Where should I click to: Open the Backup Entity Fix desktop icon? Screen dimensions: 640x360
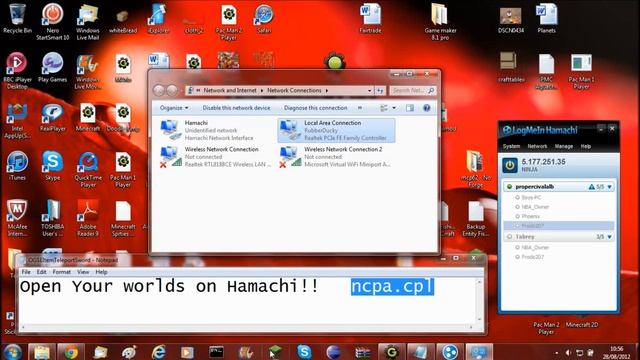476,218
